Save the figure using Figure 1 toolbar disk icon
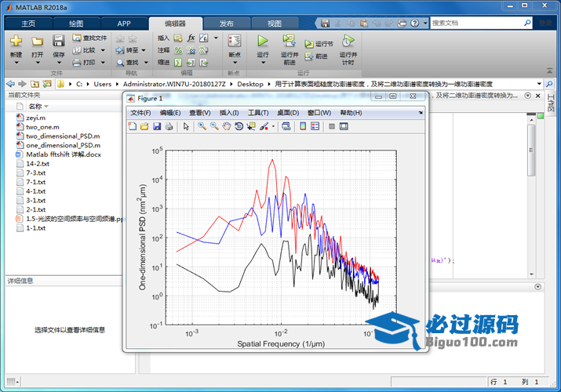 pyautogui.click(x=157, y=126)
